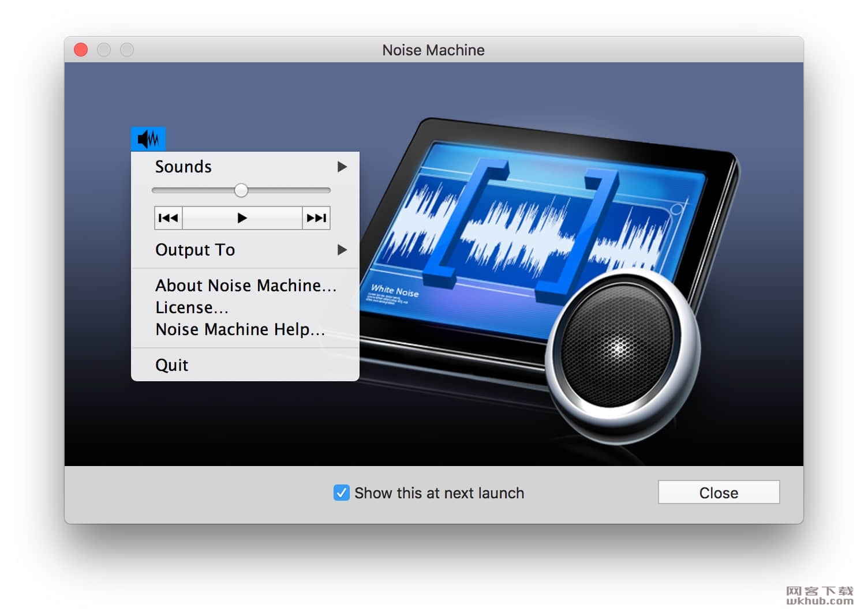Skip to previous sound
Viewport: 868px width, 616px height.
click(169, 218)
